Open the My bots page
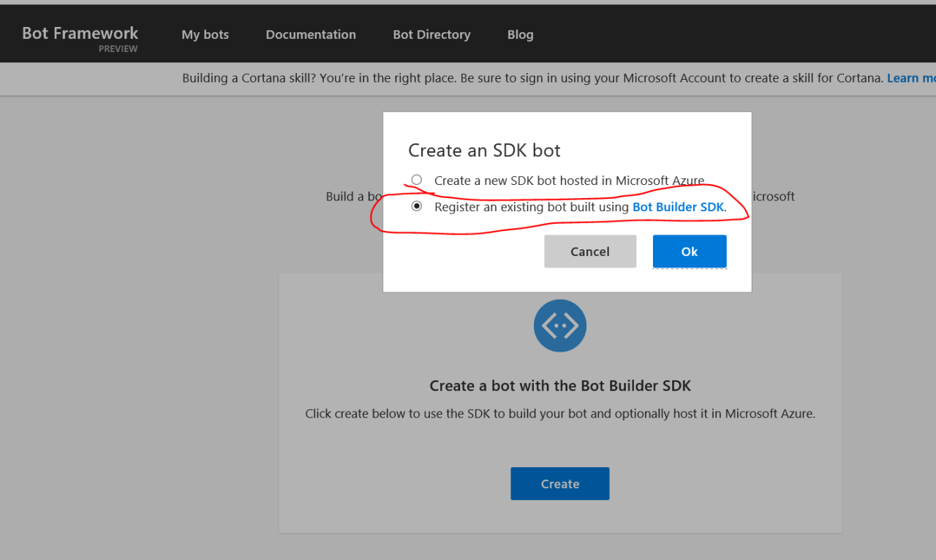This screenshot has width=936, height=560. [x=205, y=34]
